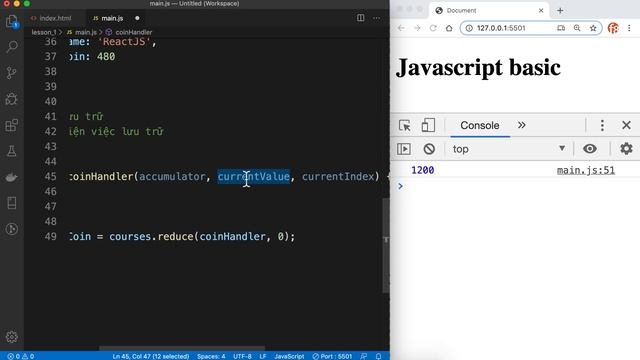640x360 pixels.
Task: Open the Manage gear in VS Code
Action: click(x=12, y=337)
